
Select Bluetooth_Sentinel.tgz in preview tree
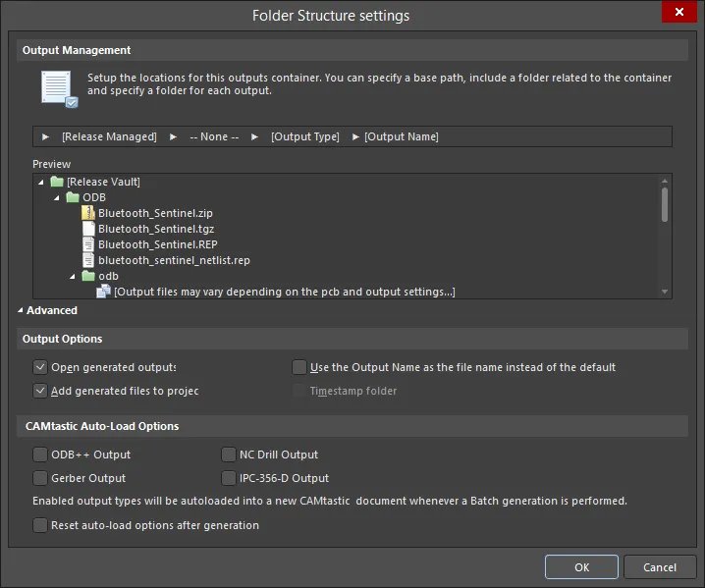pos(156,229)
